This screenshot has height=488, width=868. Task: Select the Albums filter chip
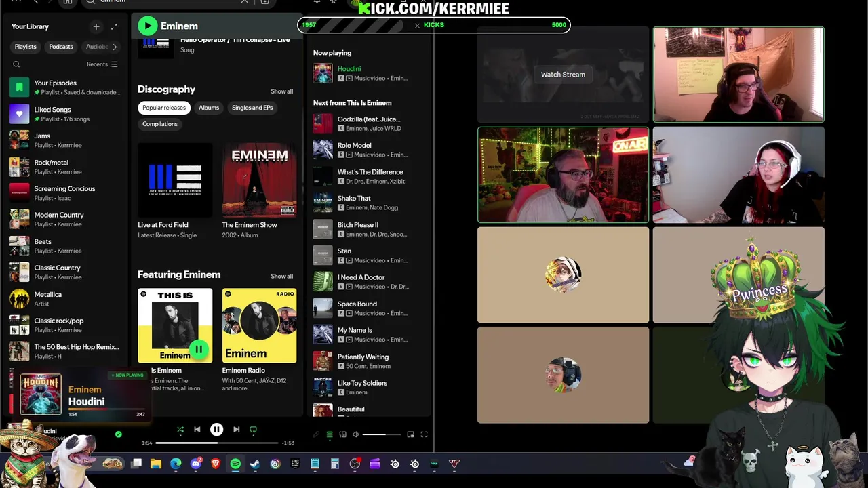[209, 108]
